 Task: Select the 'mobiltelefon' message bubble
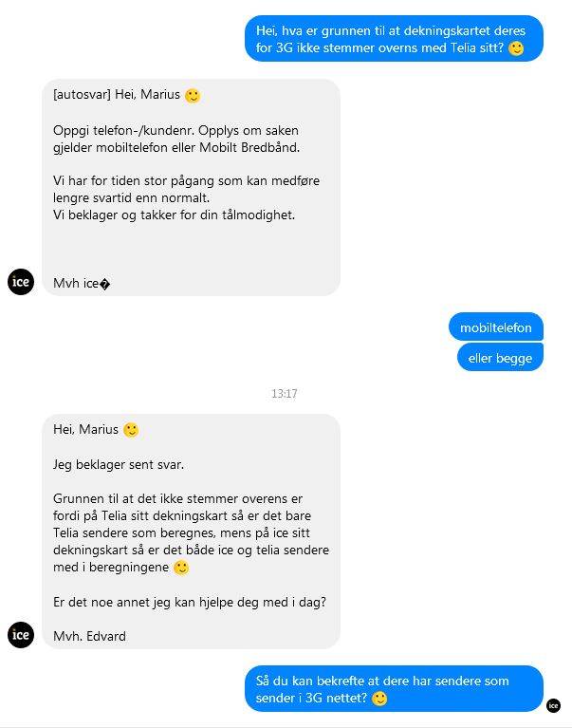click(496, 327)
